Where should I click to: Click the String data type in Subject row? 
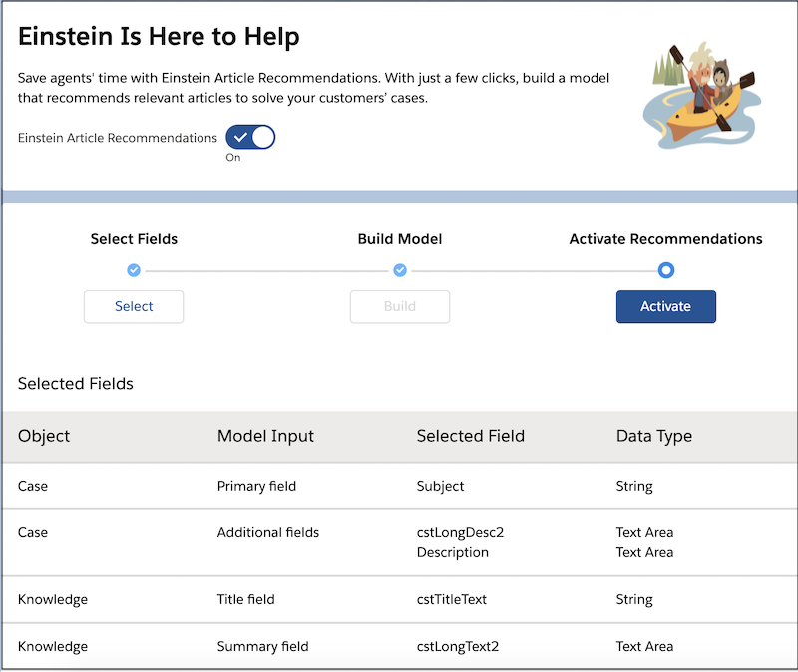(634, 486)
